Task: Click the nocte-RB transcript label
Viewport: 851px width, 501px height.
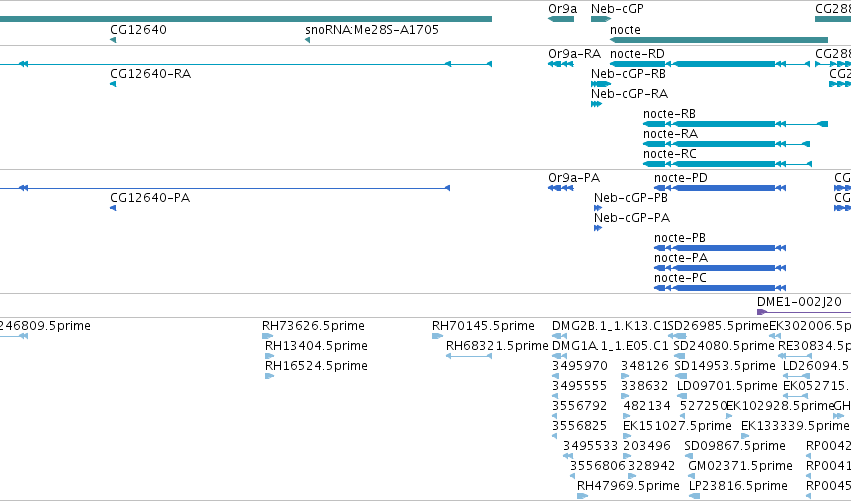Action: 669,114
